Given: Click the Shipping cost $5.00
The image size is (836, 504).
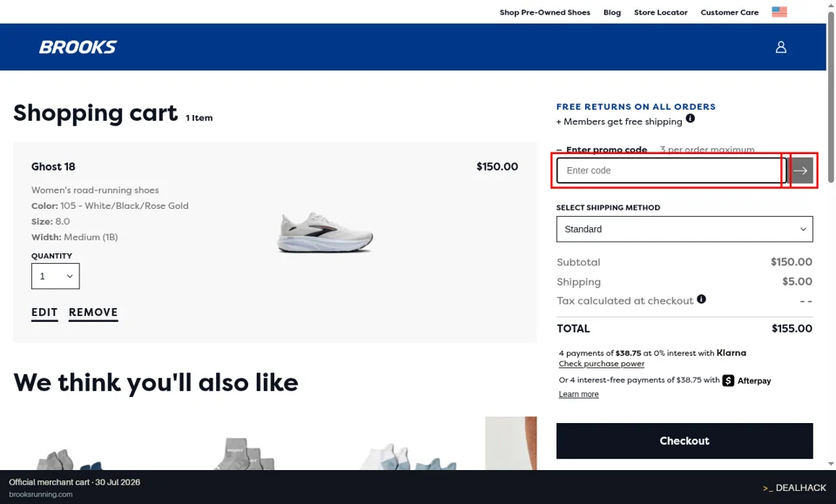Looking at the screenshot, I should click(x=797, y=282).
